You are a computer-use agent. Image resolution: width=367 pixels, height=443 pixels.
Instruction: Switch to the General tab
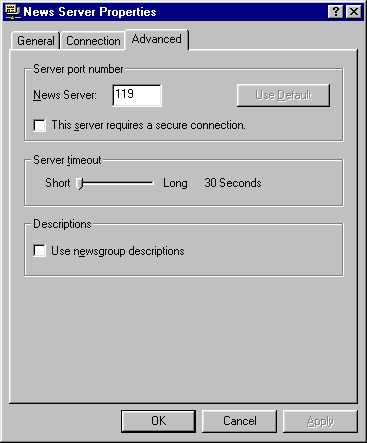[x=36, y=41]
